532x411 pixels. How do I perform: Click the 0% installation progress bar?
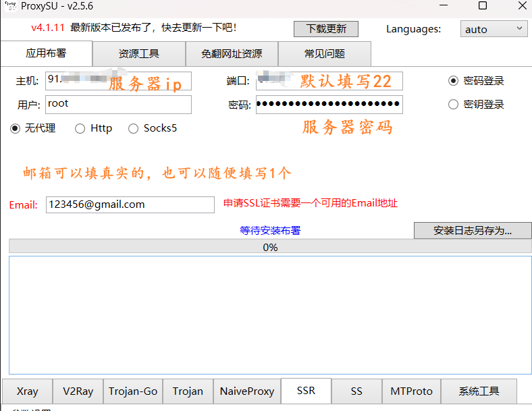coord(270,247)
